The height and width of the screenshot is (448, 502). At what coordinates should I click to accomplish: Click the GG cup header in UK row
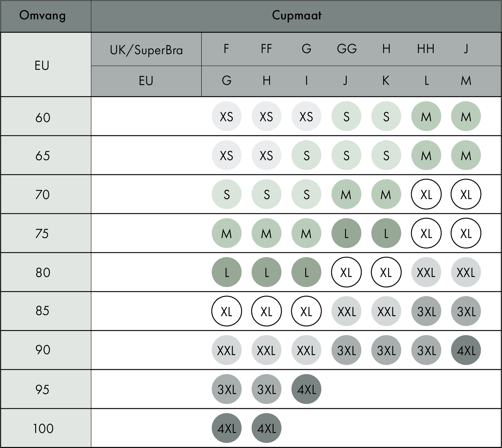(x=347, y=49)
